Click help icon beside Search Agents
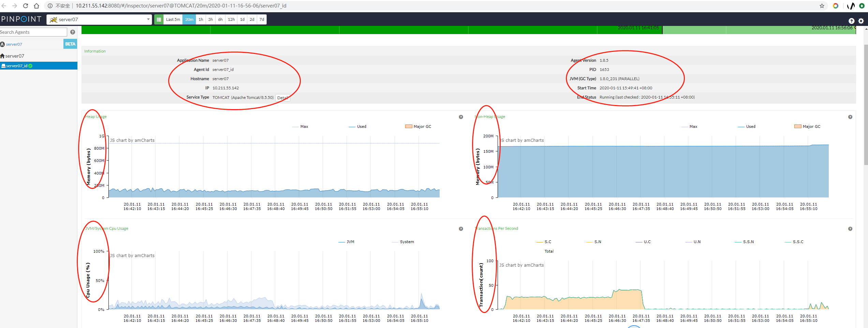 73,32
